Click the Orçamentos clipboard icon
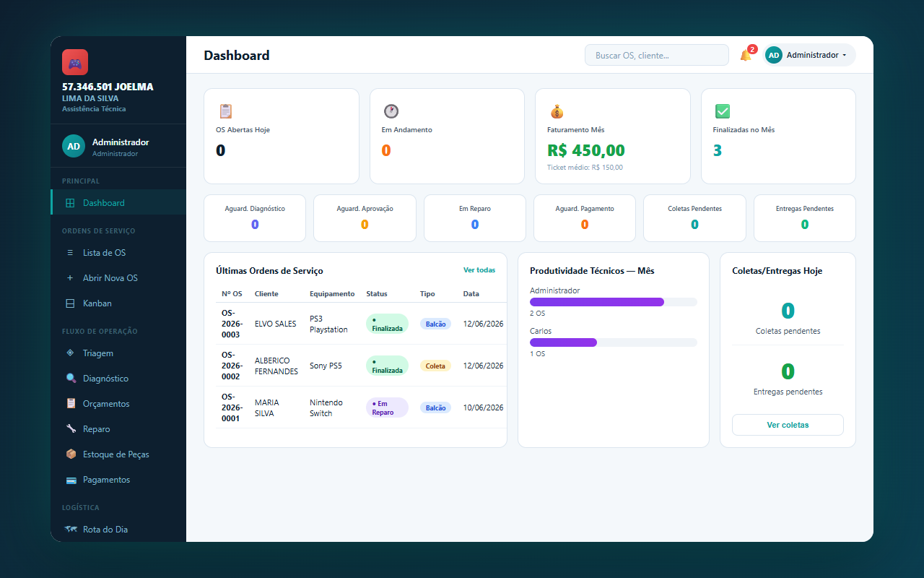 click(x=71, y=404)
